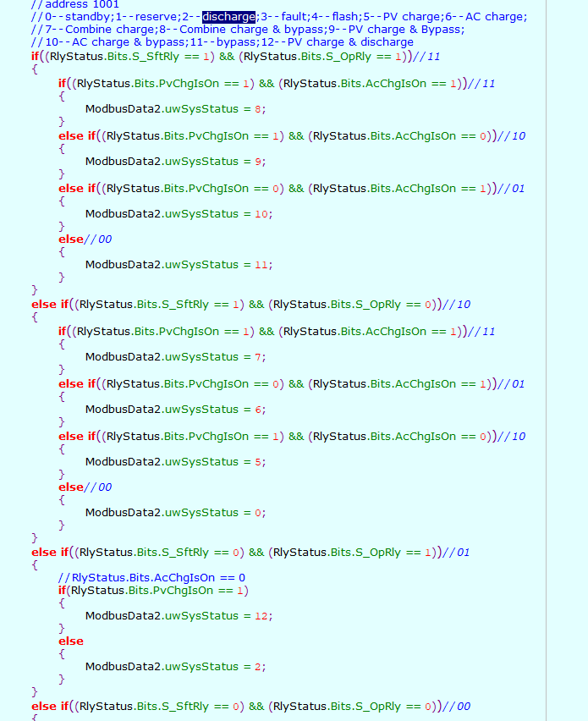Place cursor on the line "ModbusData2.uwSysStatus = 9;"

[x=176, y=162]
